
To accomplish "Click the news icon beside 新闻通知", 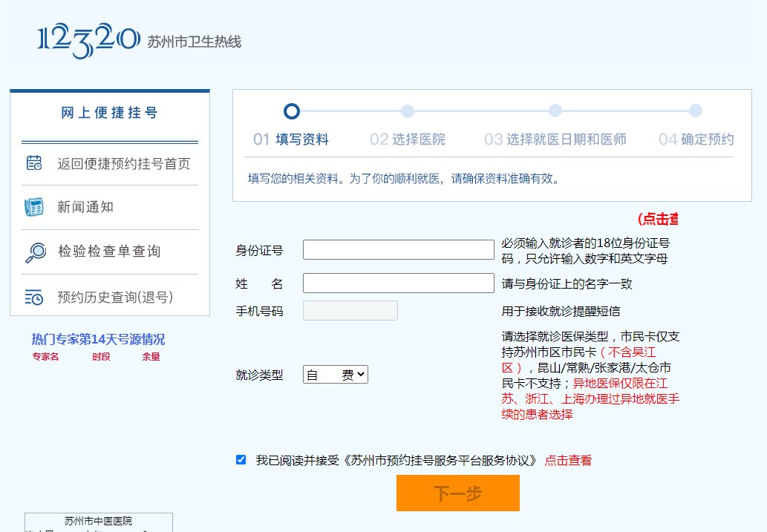I will [x=34, y=207].
